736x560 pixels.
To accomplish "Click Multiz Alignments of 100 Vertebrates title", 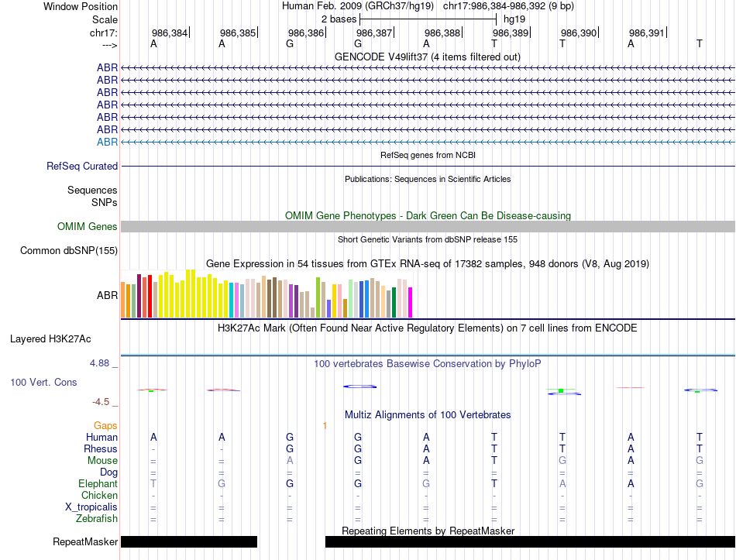I will tap(428, 415).
